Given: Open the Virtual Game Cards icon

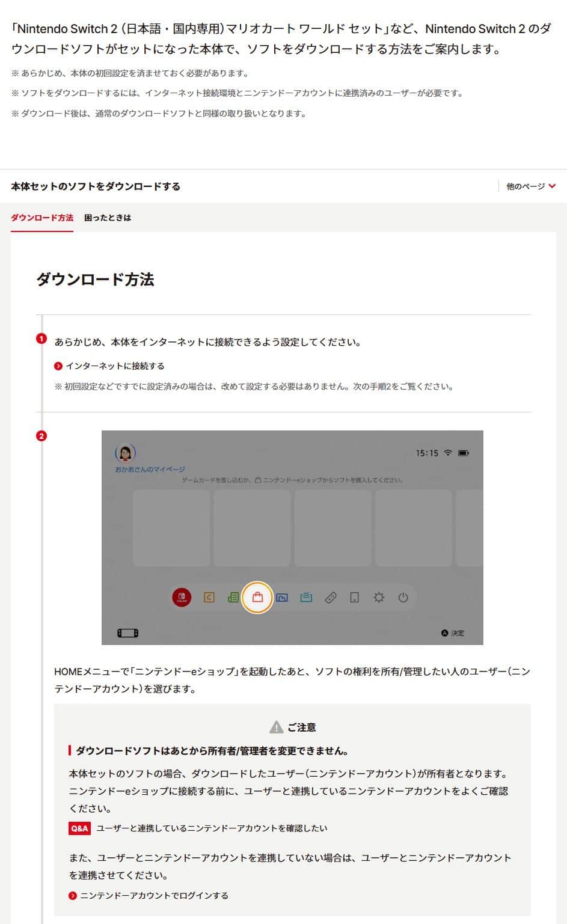Looking at the screenshot, I should [305, 598].
